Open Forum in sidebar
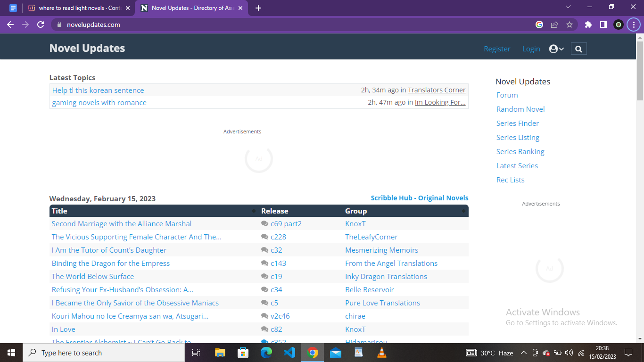This screenshot has height=362, width=644. [507, 95]
